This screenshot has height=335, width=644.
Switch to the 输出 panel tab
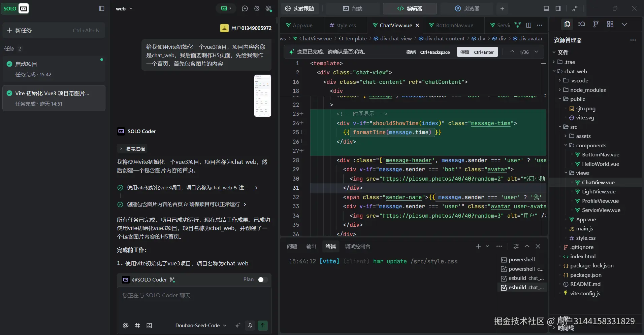(x=311, y=247)
